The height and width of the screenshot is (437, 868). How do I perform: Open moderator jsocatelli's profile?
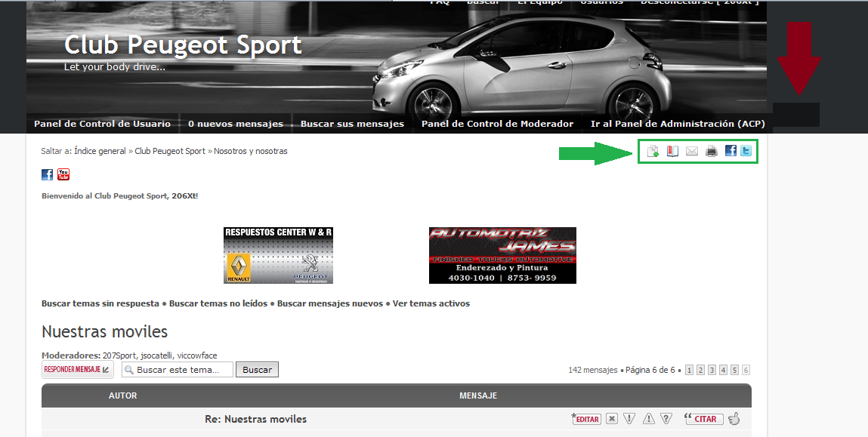click(156, 355)
